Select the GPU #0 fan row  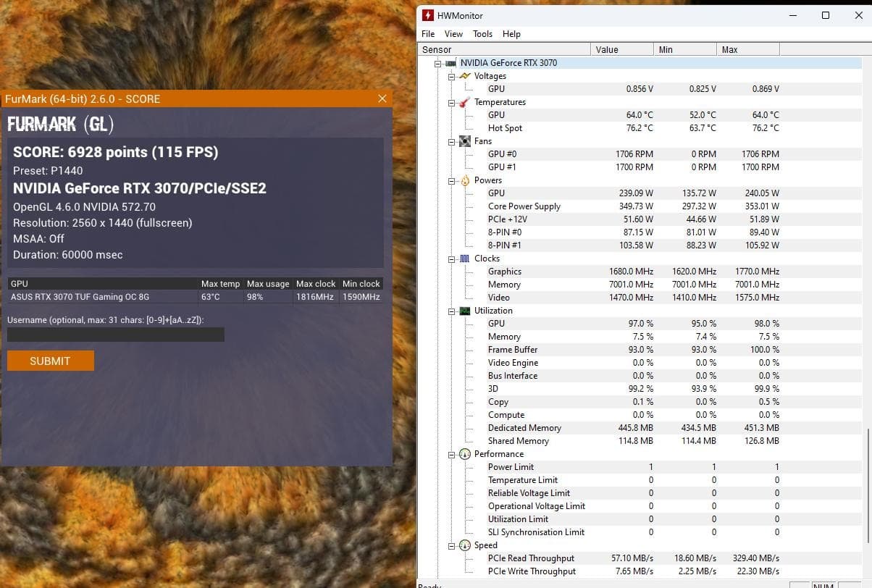[640, 154]
